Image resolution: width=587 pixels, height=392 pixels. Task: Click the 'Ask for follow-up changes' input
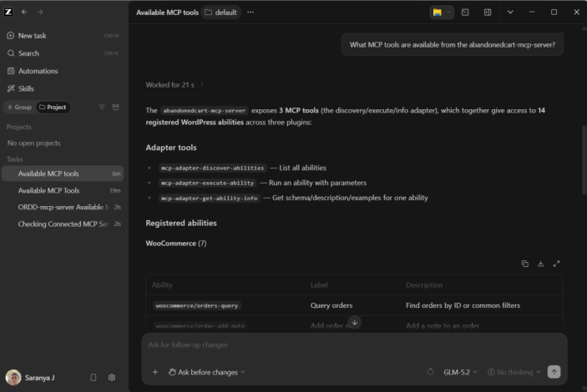click(x=354, y=344)
